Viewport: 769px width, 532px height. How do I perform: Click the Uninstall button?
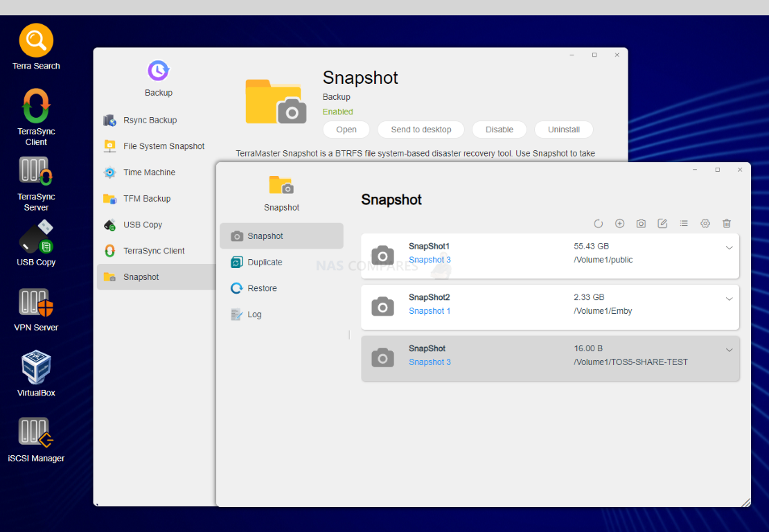[x=563, y=130]
